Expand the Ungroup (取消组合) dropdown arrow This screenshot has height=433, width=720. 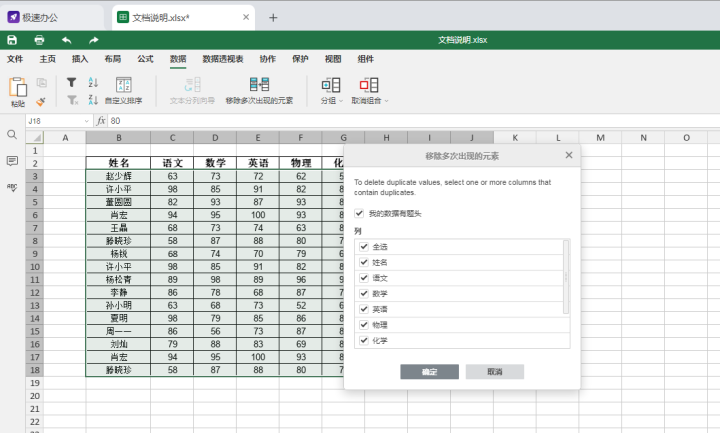pos(386,101)
